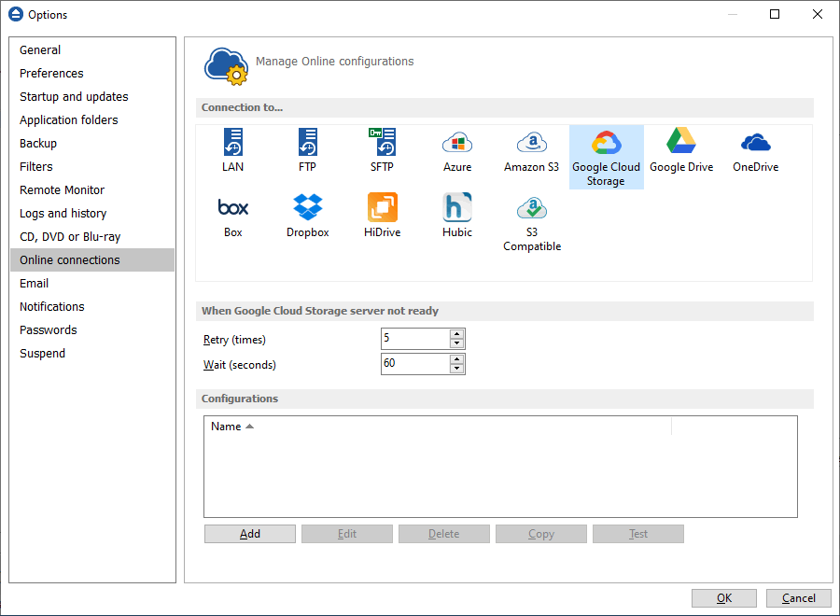Click the Delete configuration button
Image resolution: width=840 pixels, height=616 pixels.
(443, 534)
